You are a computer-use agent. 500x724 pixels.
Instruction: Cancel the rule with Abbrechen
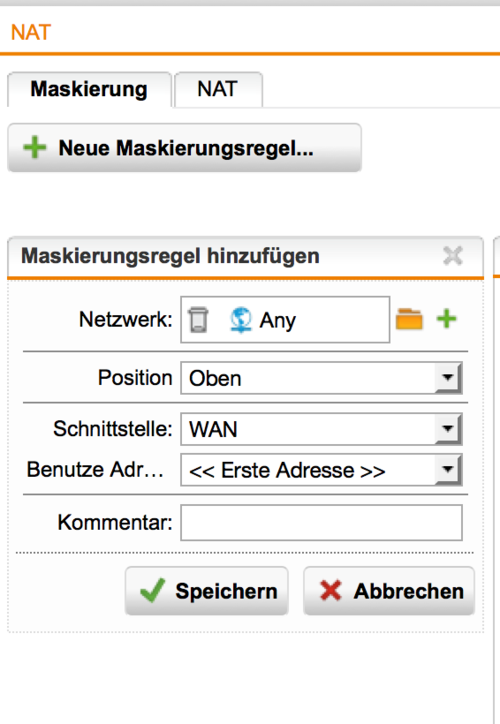pyautogui.click(x=389, y=591)
